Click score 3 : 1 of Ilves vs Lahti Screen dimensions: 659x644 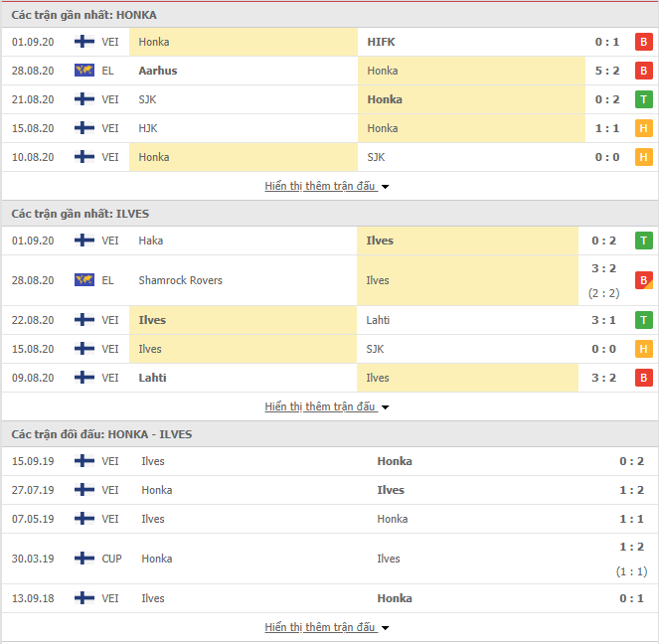(603, 320)
